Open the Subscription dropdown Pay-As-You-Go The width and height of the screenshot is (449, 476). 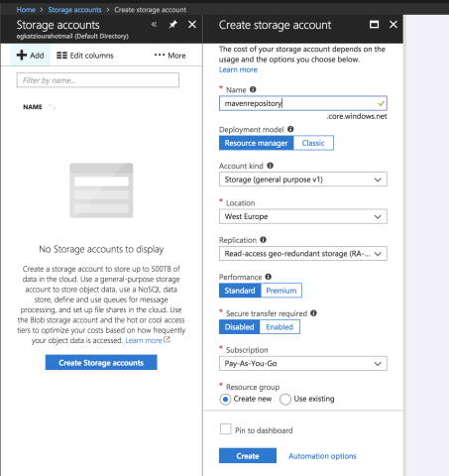303,363
